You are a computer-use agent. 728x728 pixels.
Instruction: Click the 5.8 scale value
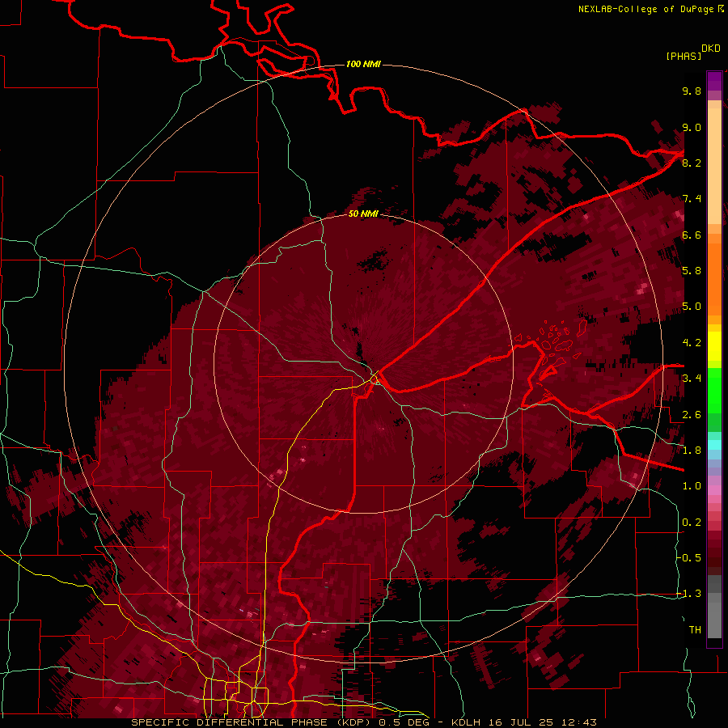pyautogui.click(x=692, y=271)
